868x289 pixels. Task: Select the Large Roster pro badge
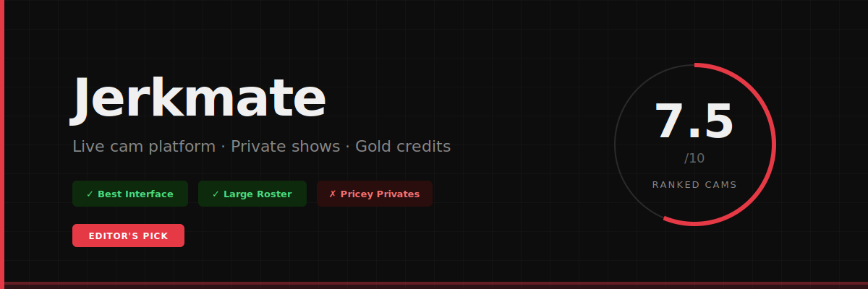pyautogui.click(x=252, y=194)
